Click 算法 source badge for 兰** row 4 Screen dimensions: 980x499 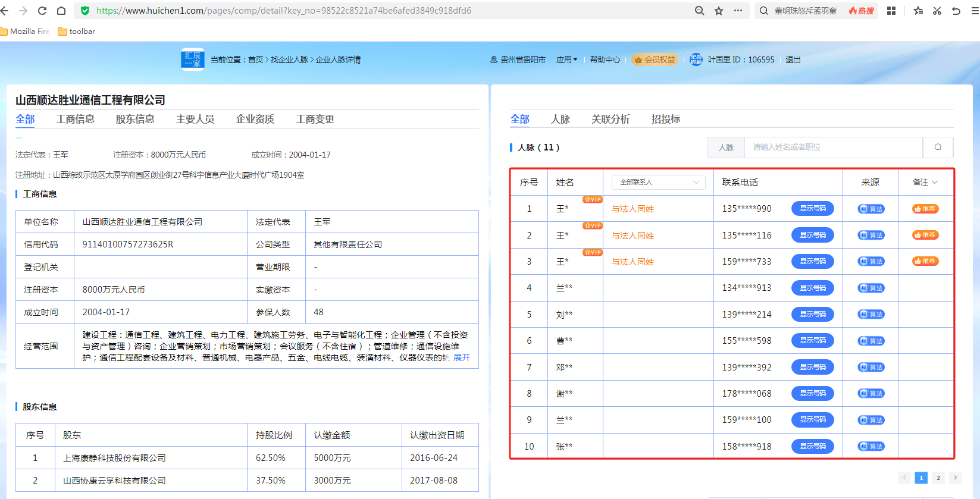click(x=871, y=288)
